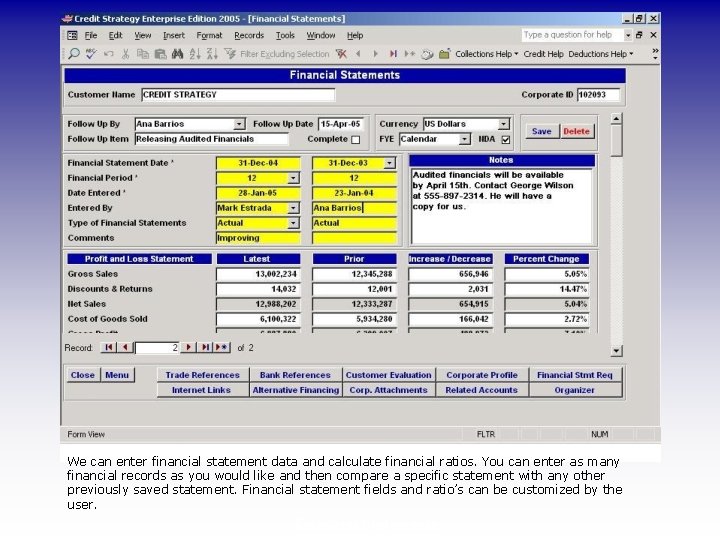This screenshot has height=540, width=720.
Task: Open the FYE Calendar dropdown
Action: tap(465, 139)
